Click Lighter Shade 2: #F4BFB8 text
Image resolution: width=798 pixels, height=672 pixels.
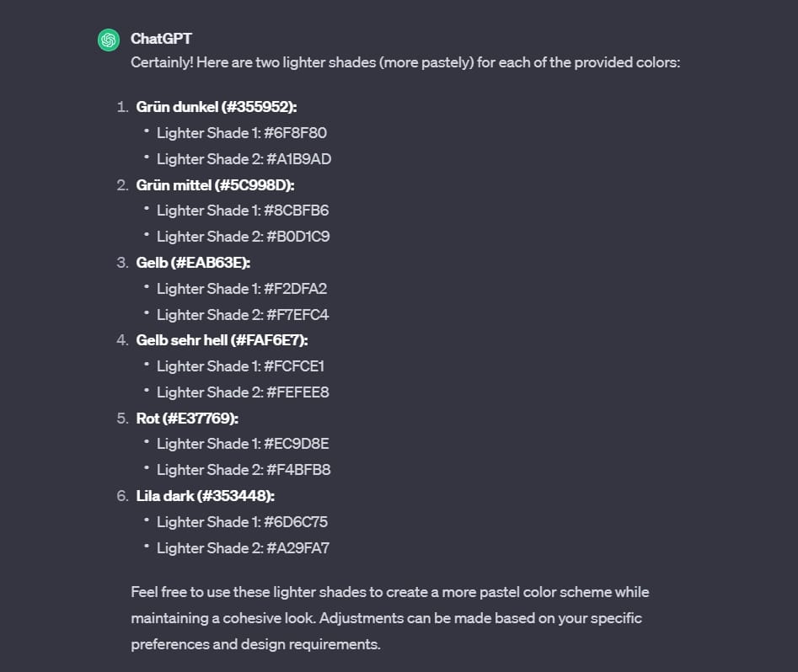coord(244,470)
